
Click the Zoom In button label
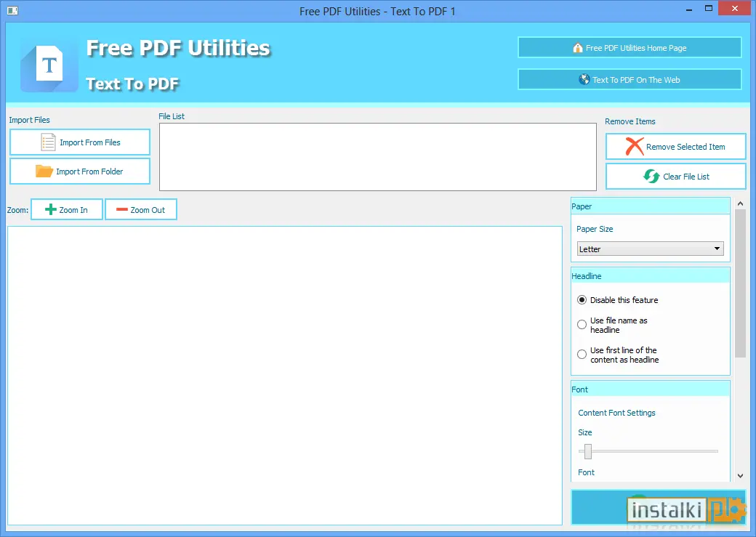pos(73,210)
